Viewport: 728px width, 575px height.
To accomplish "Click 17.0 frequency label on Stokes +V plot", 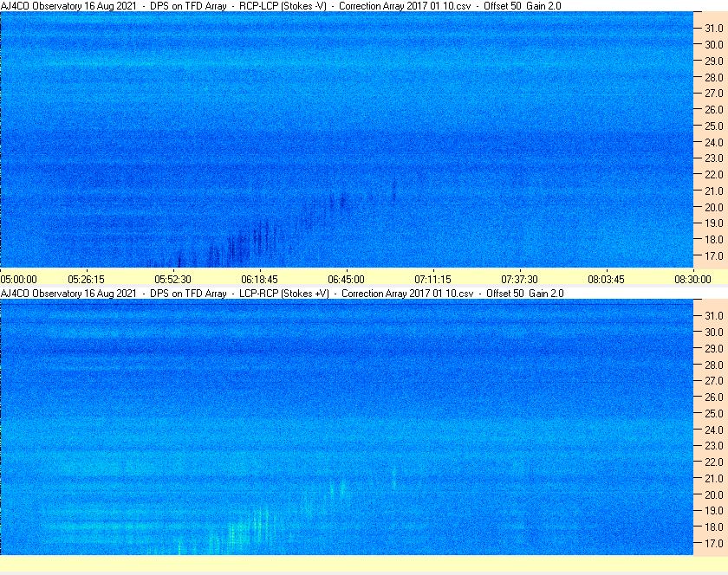I will (x=714, y=543).
